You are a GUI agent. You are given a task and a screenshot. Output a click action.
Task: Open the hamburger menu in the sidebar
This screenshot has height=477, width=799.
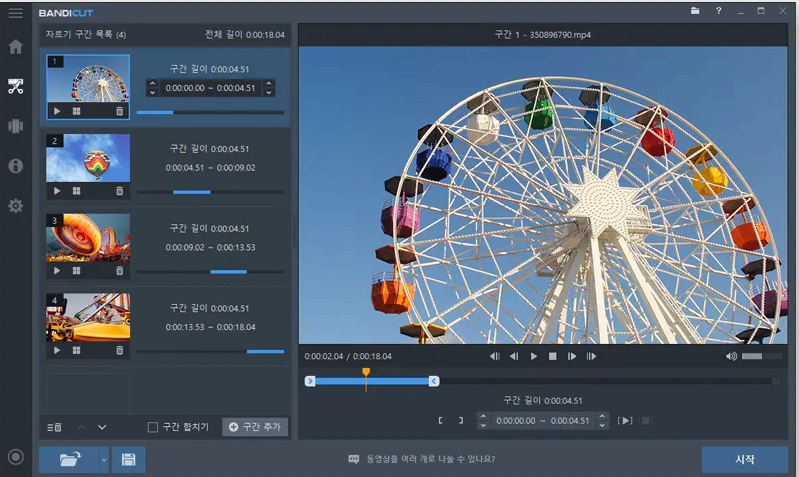click(15, 13)
